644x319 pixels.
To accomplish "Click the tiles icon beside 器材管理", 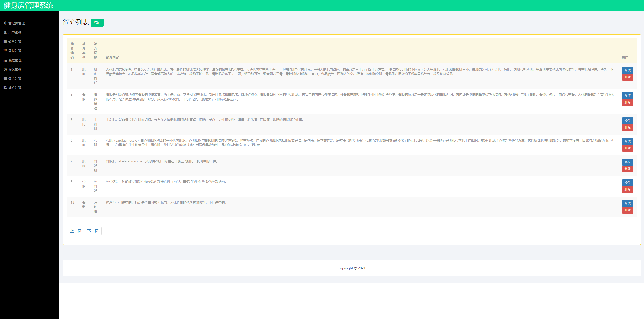I will (5, 51).
